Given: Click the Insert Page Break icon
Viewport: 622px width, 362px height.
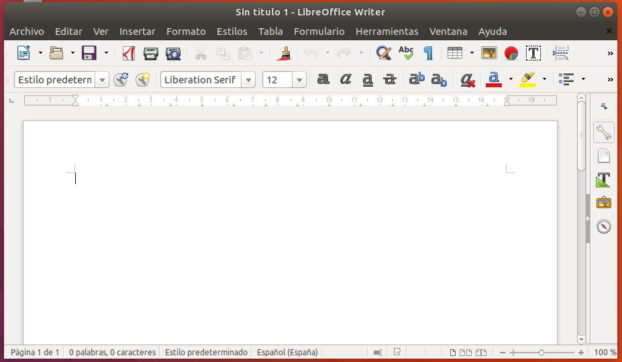Looking at the screenshot, I should pos(561,53).
